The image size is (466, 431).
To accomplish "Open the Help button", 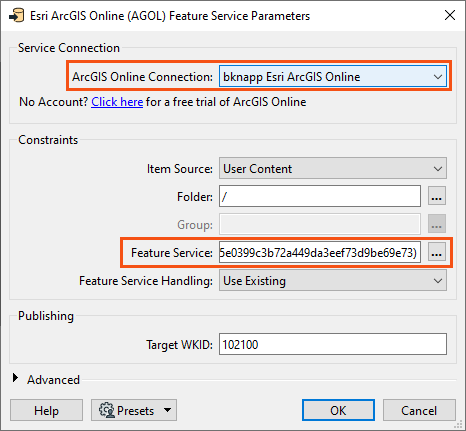I will click(x=46, y=410).
